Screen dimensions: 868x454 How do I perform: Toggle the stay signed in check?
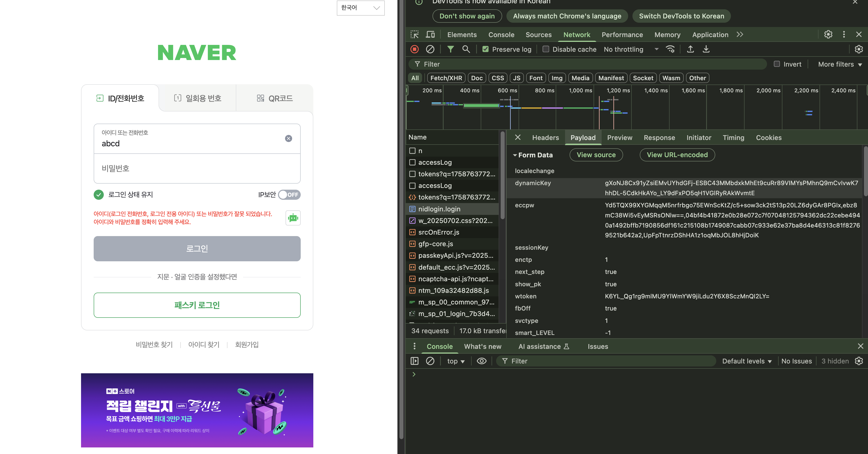[x=99, y=195]
